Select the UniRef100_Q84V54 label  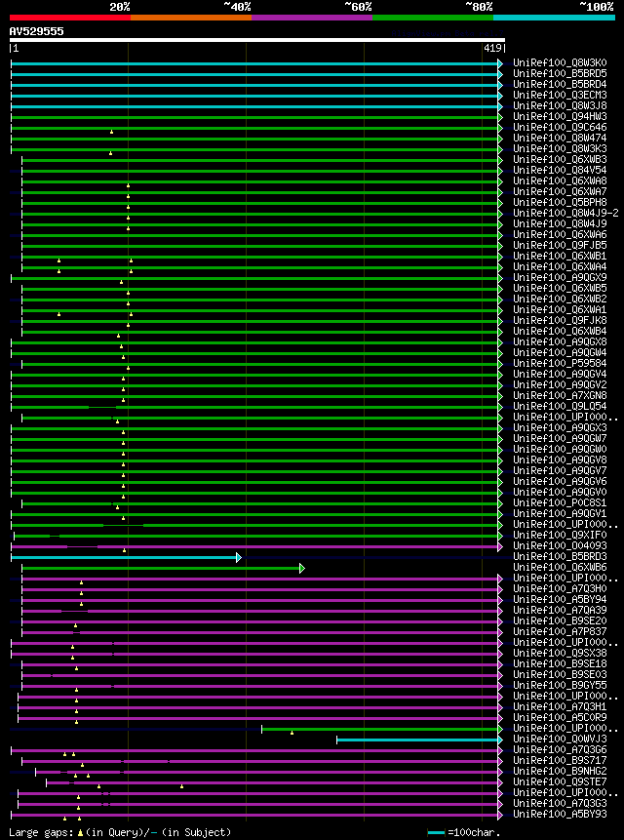pyautogui.click(x=560, y=171)
